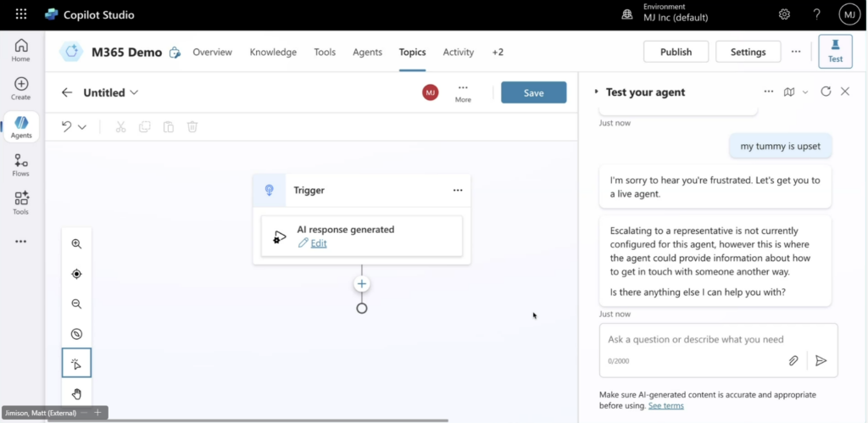The width and height of the screenshot is (868, 423).
Task: Save the topic
Action: 534,92
